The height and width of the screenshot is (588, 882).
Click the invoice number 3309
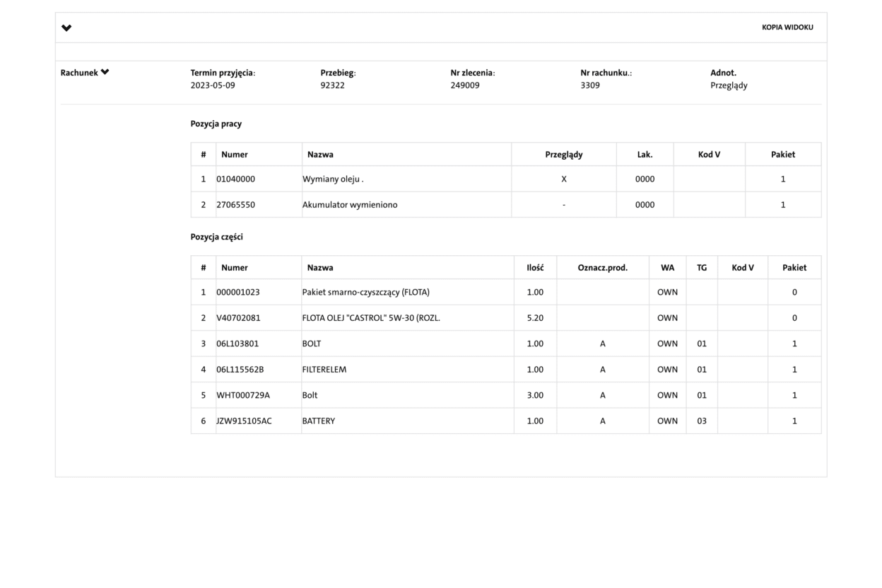590,86
